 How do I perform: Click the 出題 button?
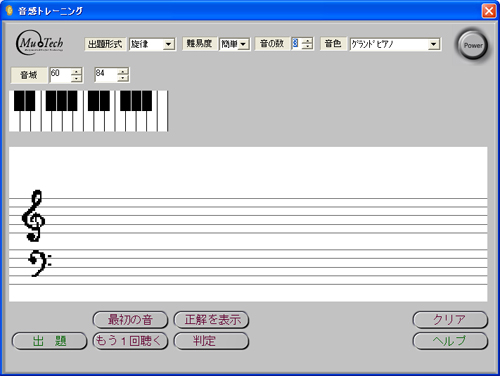pos(49,341)
